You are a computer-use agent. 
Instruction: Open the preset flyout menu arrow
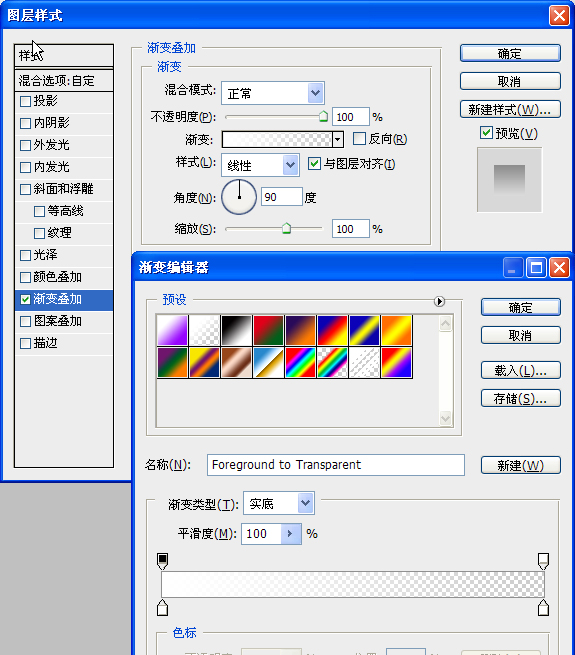click(439, 301)
